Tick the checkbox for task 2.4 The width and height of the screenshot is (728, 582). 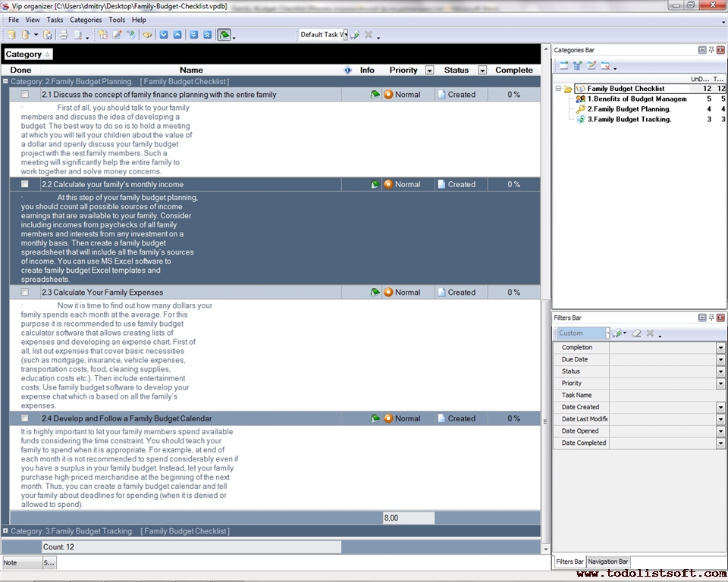point(25,418)
